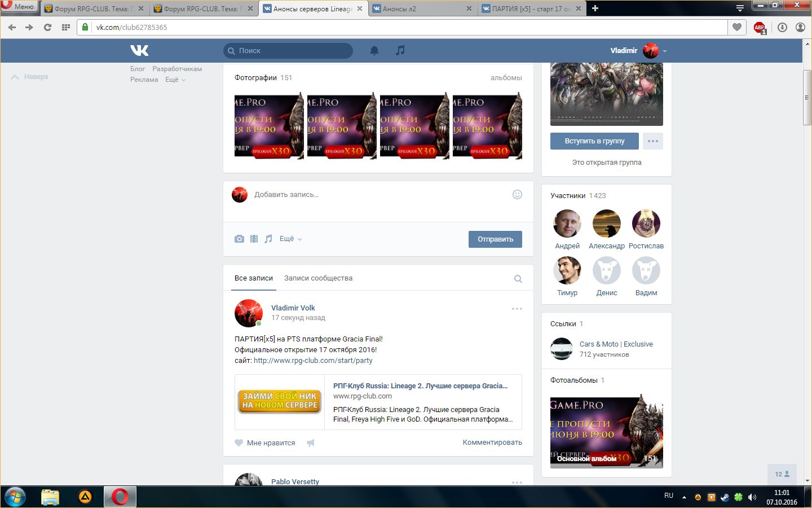Image resolution: width=812 pixels, height=508 pixels.
Task: Click the Добавить запись text field
Action: tap(378, 195)
